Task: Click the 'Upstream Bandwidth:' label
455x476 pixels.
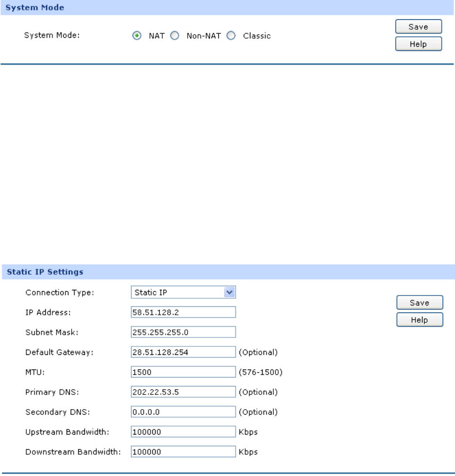Action: click(x=67, y=432)
